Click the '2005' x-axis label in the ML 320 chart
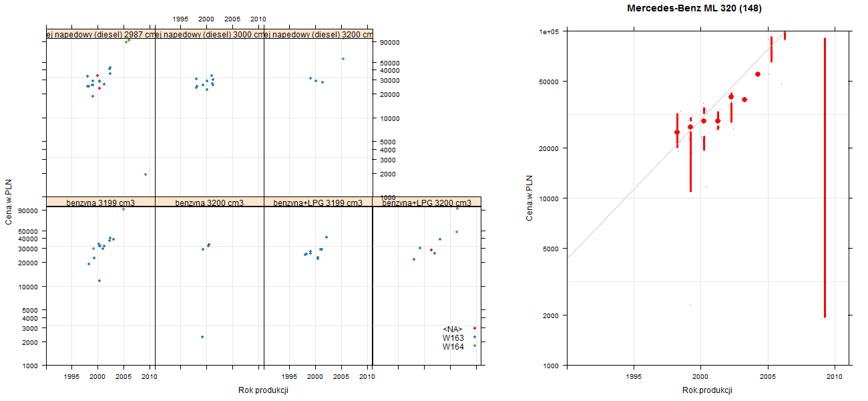 click(x=768, y=377)
